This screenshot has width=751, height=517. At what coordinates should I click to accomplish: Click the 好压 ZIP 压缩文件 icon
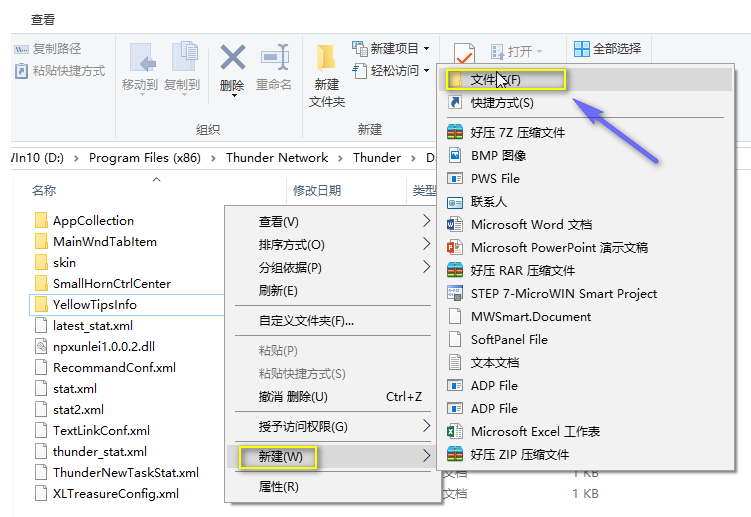coord(455,454)
